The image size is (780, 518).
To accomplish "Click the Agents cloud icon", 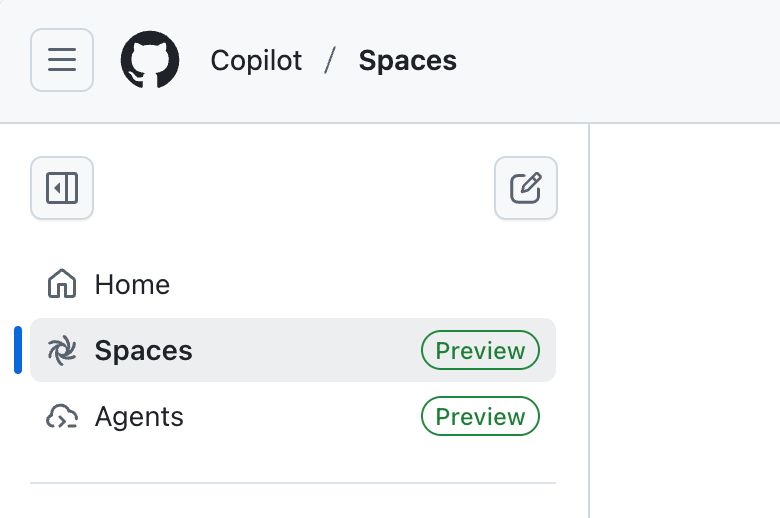I will [62, 416].
